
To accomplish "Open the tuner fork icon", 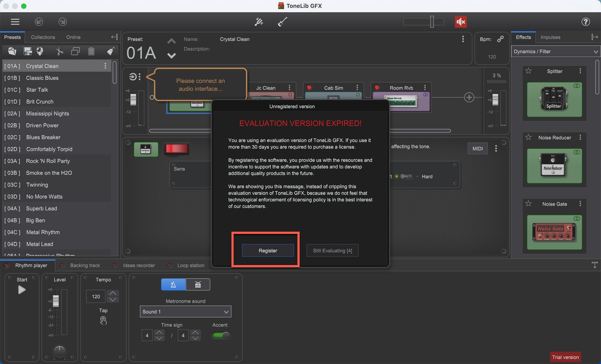I will pyautogui.click(x=259, y=22).
